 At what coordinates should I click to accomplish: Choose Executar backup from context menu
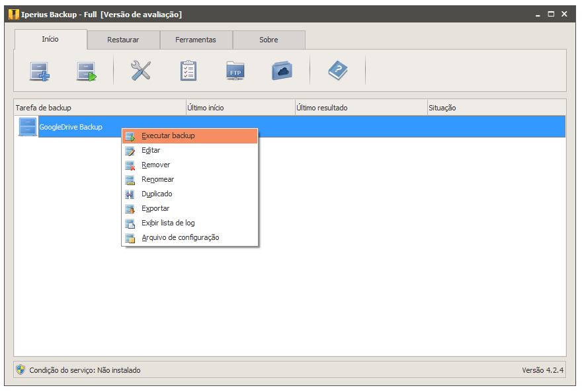190,136
